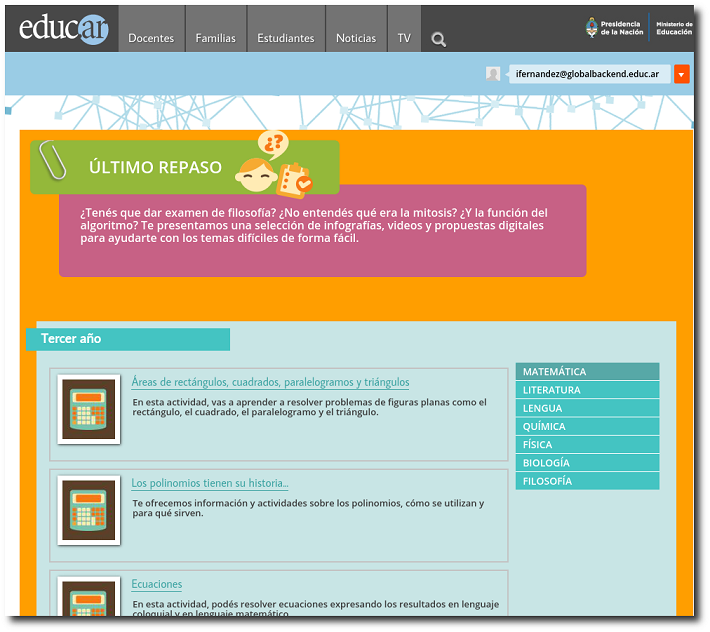Switch to the Literatura subject
Screen dimensions: 710x632
point(587,390)
